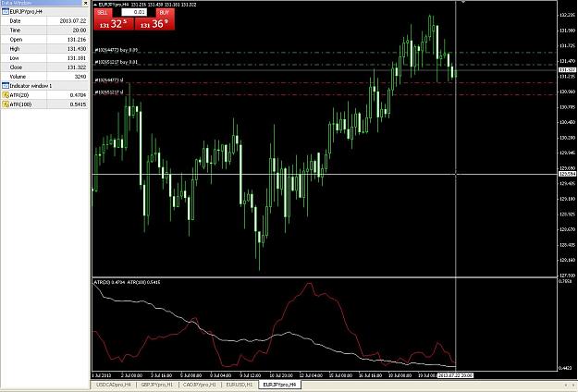Click the Indicator window 1 icon
The image size is (578, 392).
pos(6,86)
